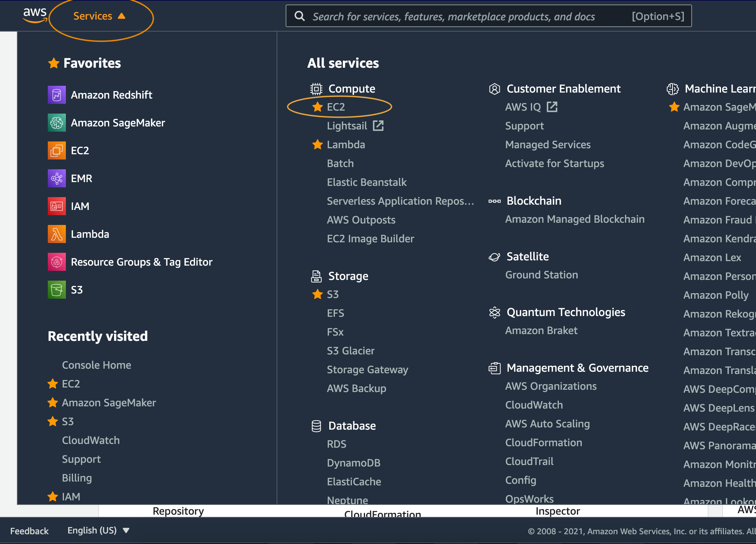Open AWS Backup under Storage
Image resolution: width=756 pixels, height=544 pixels.
click(x=357, y=388)
